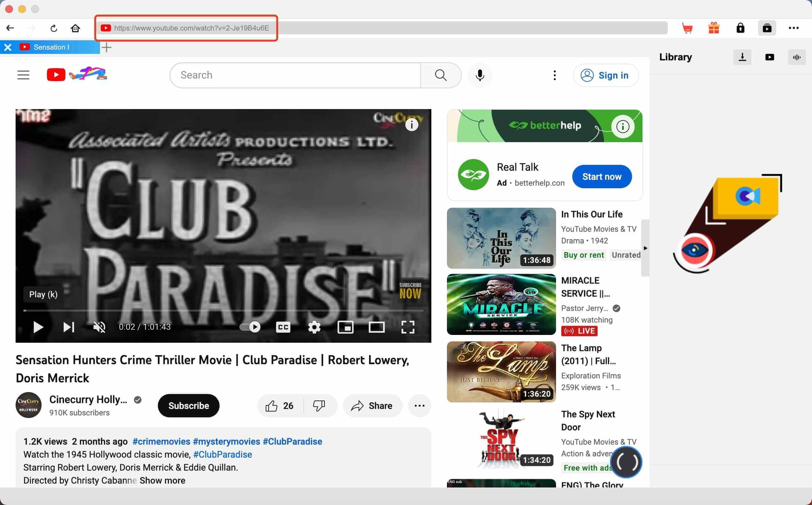
Task: Open the three-dots menu at top right
Action: pyautogui.click(x=793, y=28)
